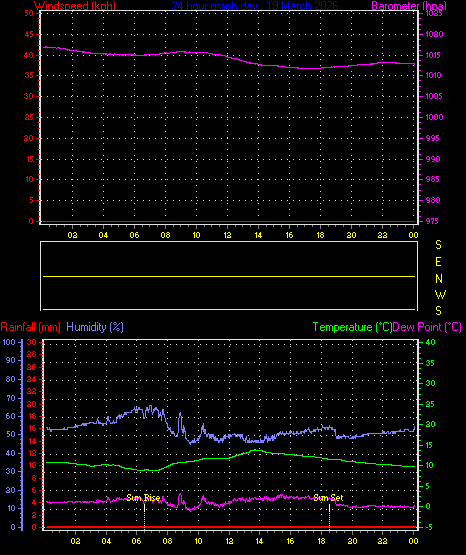Click the 'E' wind direction letter
This screenshot has height=555, width=466.
tap(438, 262)
